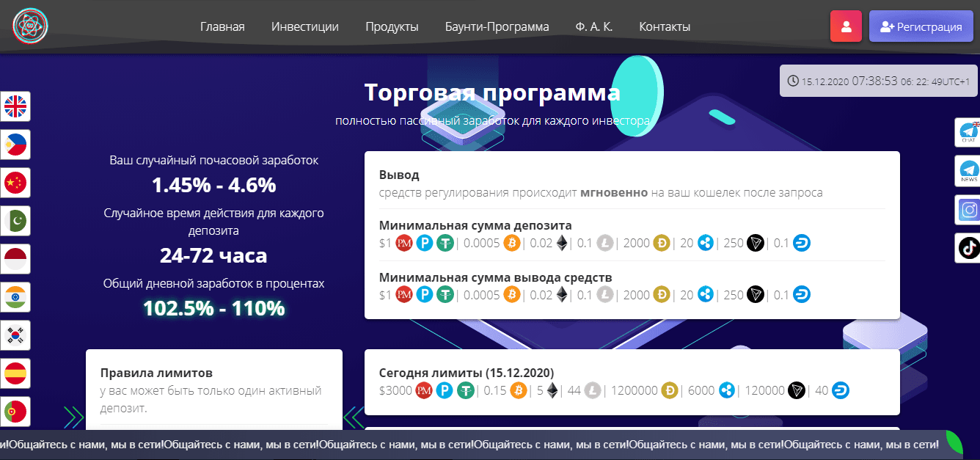This screenshot has width=980, height=460.
Task: Open the Telegram NEWS icon
Action: tap(968, 171)
